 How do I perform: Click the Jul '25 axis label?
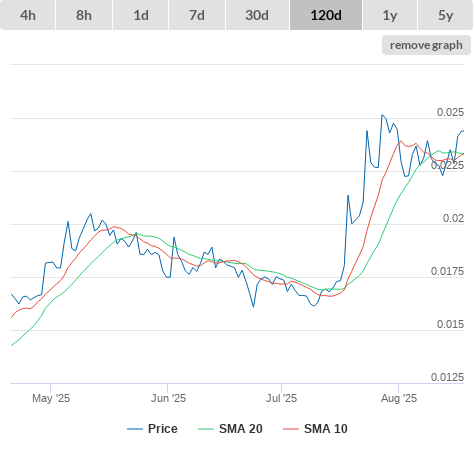[281, 398]
